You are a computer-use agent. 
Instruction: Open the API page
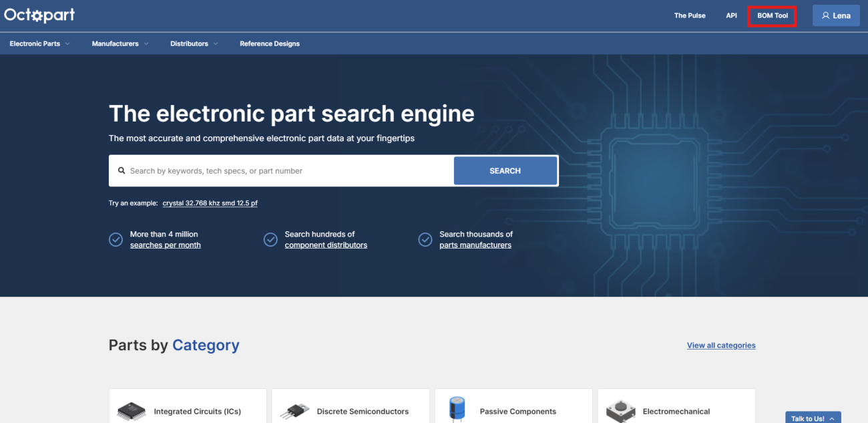click(731, 15)
